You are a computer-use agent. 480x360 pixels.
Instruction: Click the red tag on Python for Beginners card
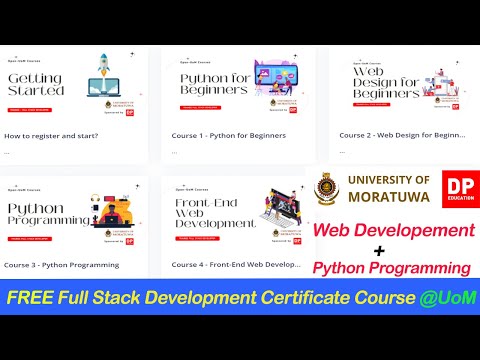(200, 108)
